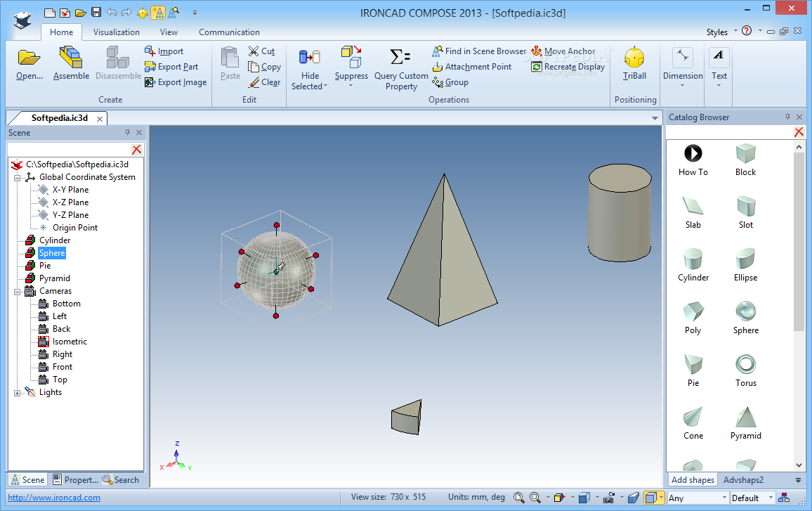Group the selected items
The image size is (812, 511).
[x=450, y=82]
